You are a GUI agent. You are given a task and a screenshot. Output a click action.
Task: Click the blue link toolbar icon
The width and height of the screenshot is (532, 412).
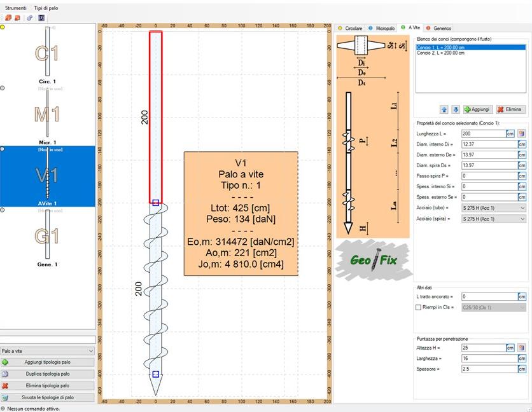click(29, 18)
